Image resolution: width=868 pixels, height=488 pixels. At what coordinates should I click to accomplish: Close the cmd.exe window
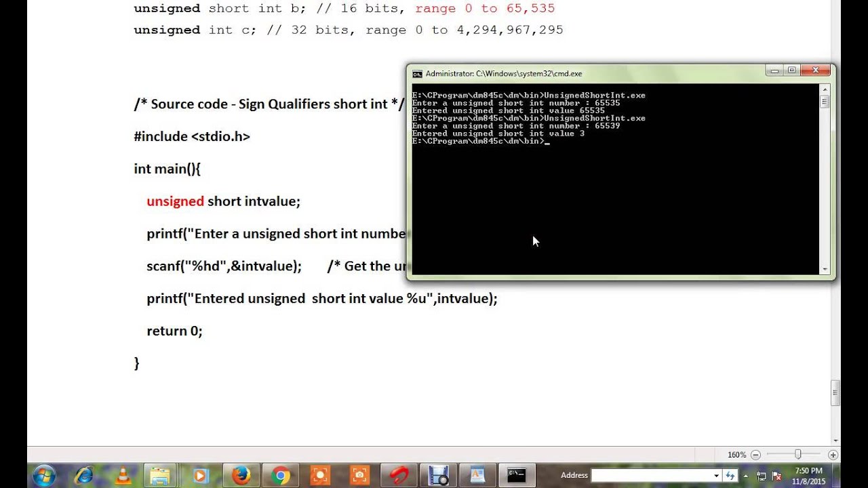815,70
